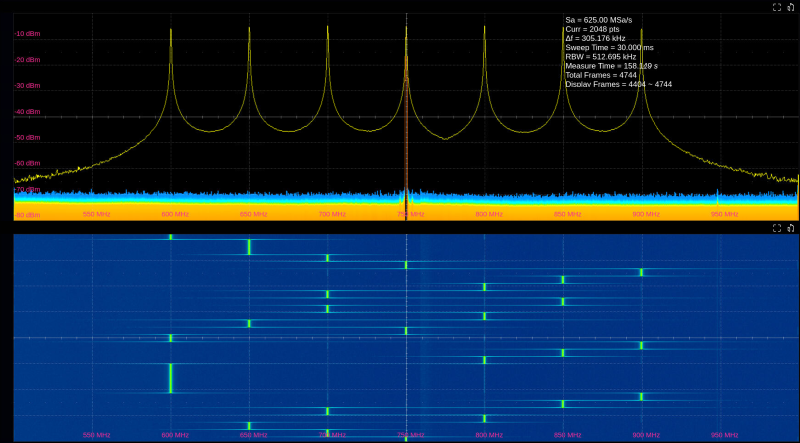Viewport: 800px width, 443px height.
Task: Click the 600 MHz label on the spectrum axis
Action: [x=174, y=214]
